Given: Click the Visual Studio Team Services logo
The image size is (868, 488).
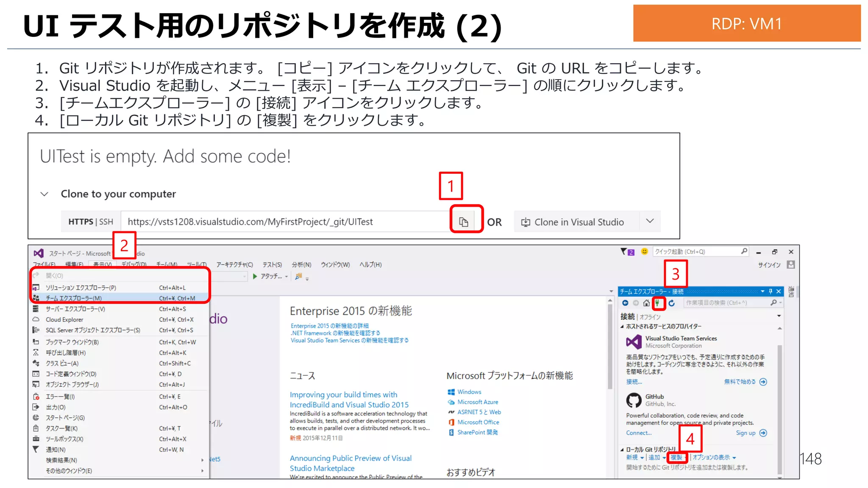Looking at the screenshot, I should click(634, 342).
